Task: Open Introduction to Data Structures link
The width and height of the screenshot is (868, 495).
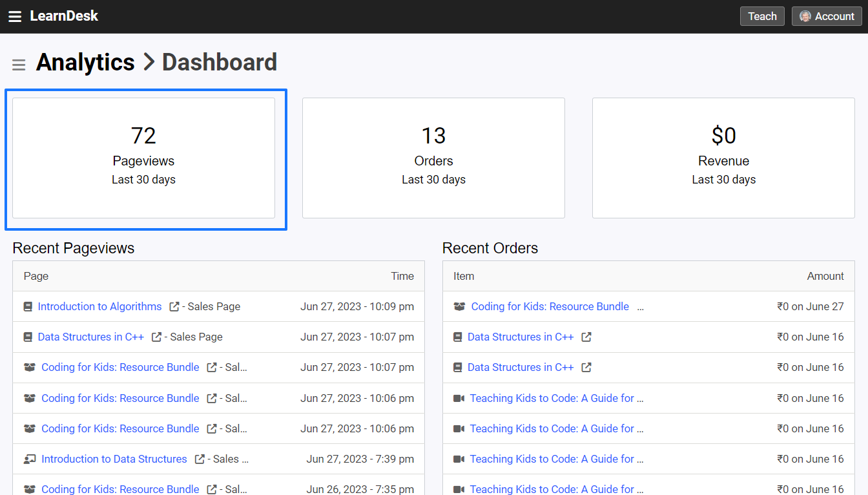Action: pyautogui.click(x=114, y=459)
